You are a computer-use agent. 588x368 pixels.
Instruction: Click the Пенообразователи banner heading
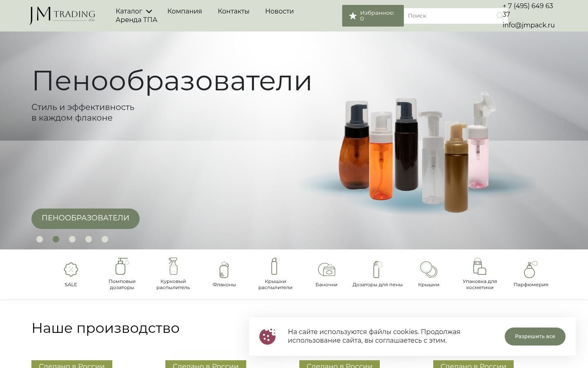[172, 81]
